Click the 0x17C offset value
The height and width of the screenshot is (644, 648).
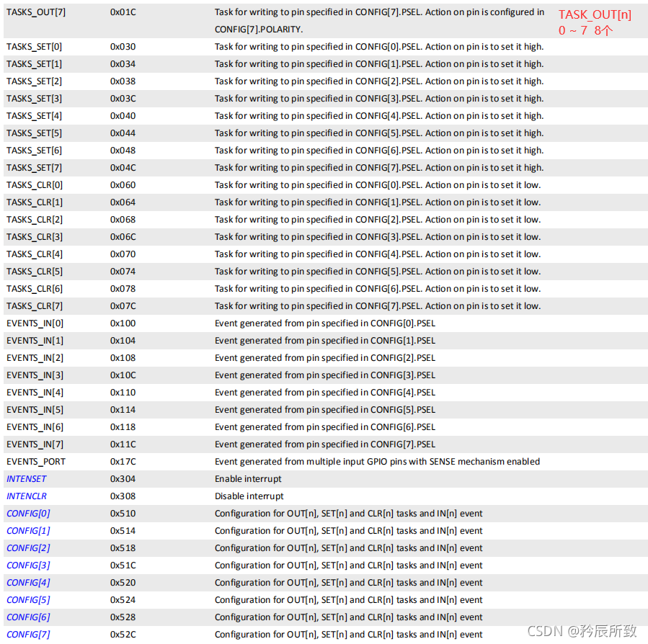(123, 462)
